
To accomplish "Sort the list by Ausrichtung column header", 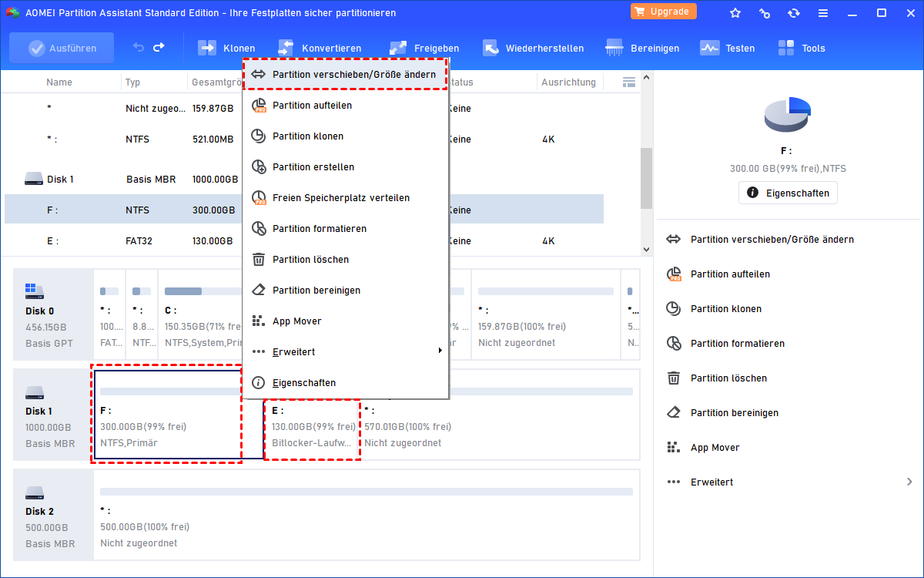I will click(x=568, y=82).
